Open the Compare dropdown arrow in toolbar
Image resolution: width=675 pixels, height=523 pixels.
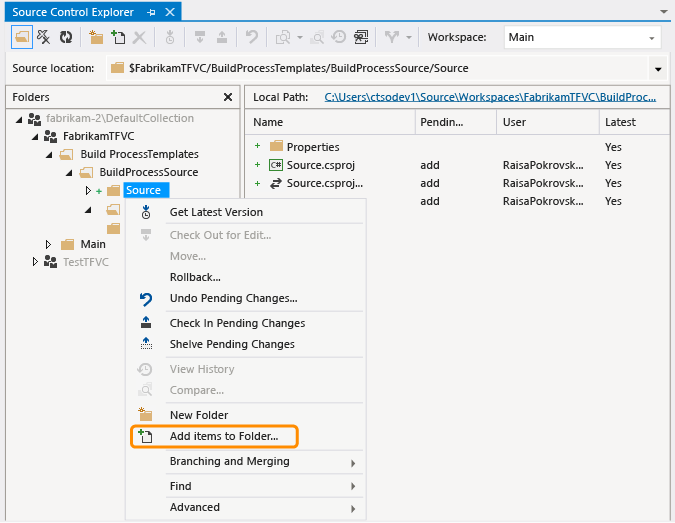pos(300,38)
